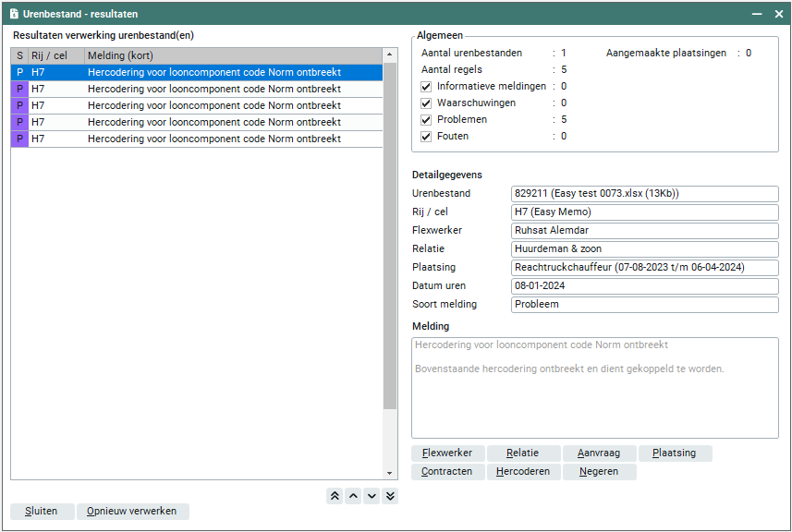Click the purple P status icon in first row
The height and width of the screenshot is (532, 792).
point(19,72)
